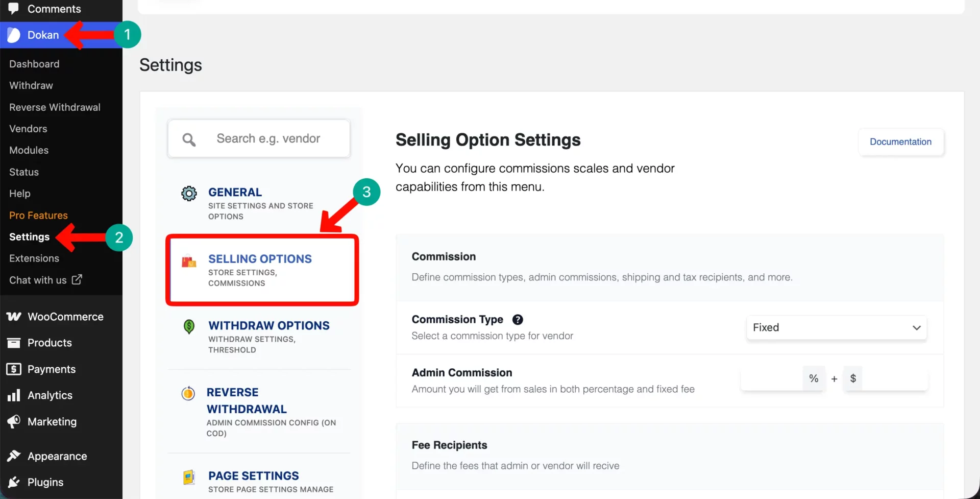Screen dimensions: 980x499
Task: Select the Selling Options settings tab
Action: click(x=262, y=270)
